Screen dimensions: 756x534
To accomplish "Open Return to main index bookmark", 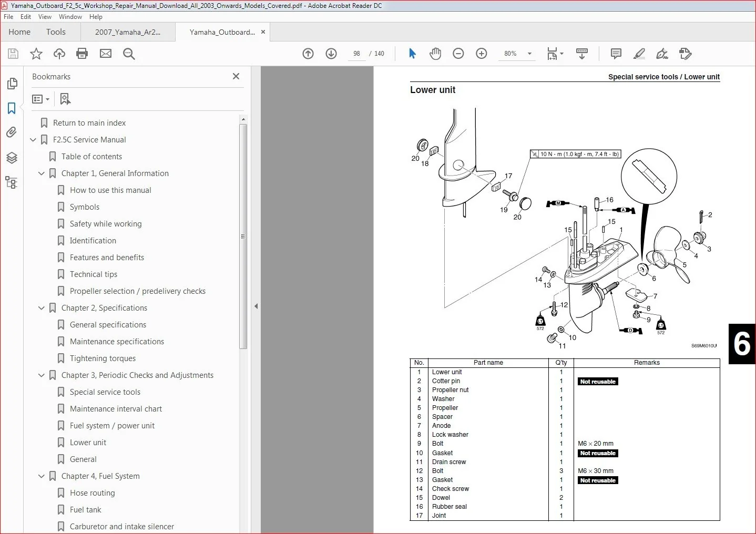I will tap(89, 123).
